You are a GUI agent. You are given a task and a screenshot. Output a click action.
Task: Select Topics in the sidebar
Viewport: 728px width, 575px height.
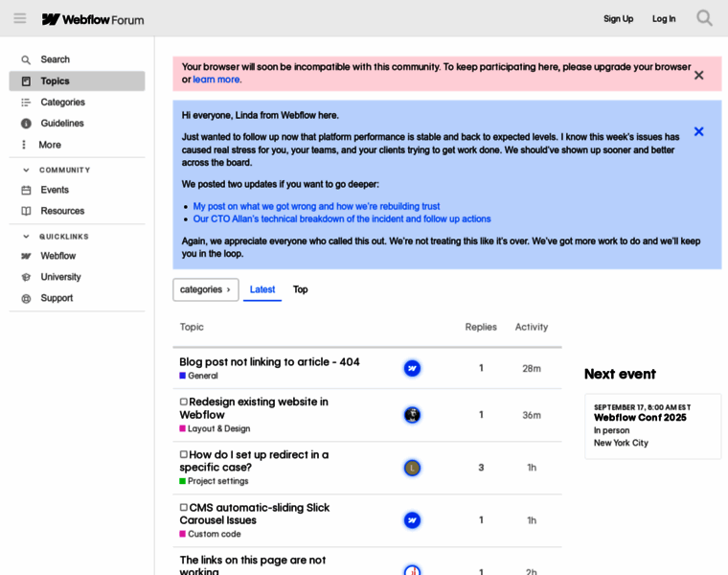(77, 81)
